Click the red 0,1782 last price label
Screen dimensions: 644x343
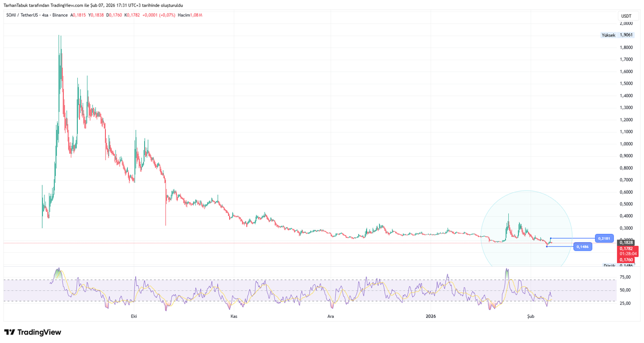[x=626, y=249]
